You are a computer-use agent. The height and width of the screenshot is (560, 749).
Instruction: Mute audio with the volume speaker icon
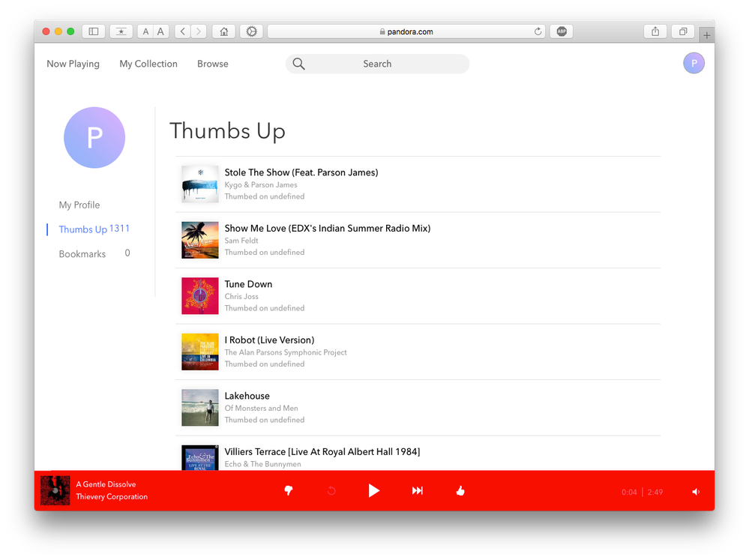696,492
